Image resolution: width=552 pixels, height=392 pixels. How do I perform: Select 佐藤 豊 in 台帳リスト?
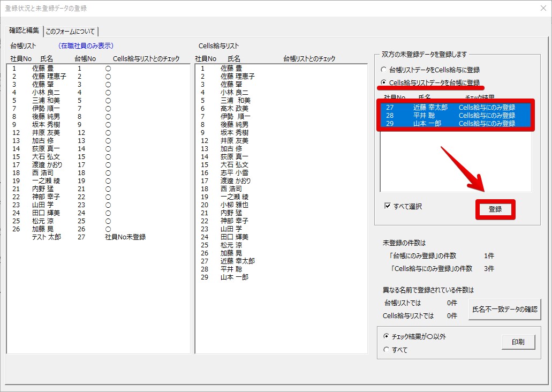tap(98, 69)
